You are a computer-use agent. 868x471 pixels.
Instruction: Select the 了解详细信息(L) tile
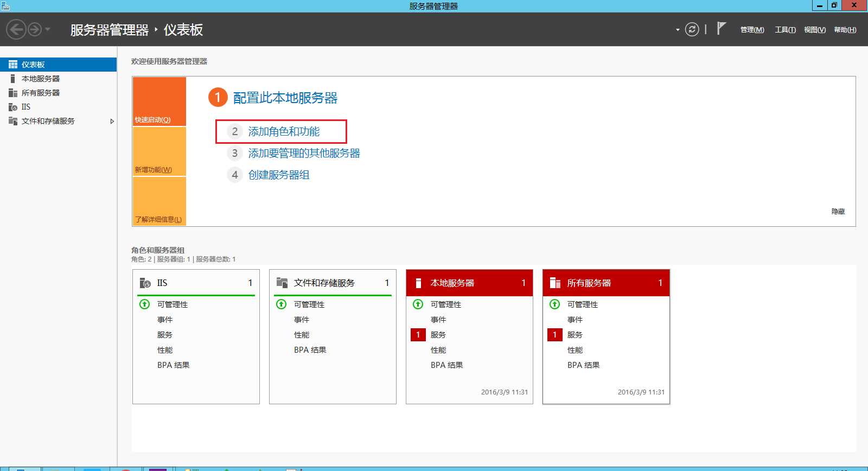point(159,201)
